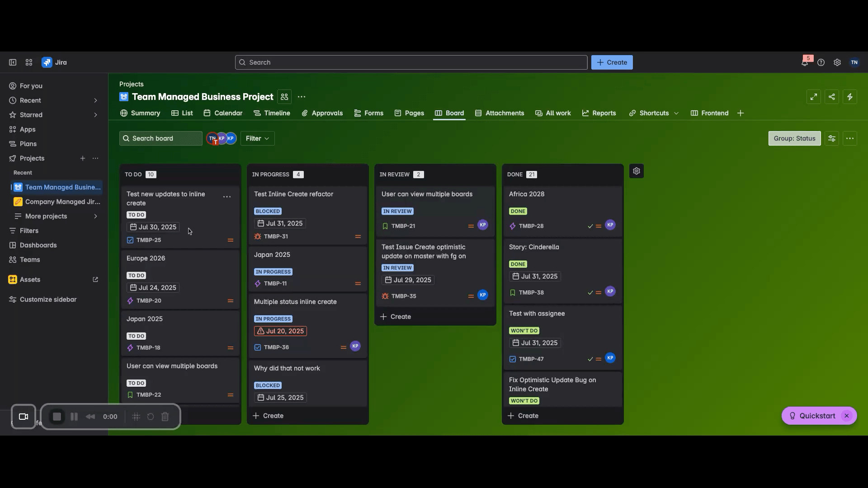The image size is (868, 488).
Task: Open the help question-mark icon
Action: click(821, 62)
